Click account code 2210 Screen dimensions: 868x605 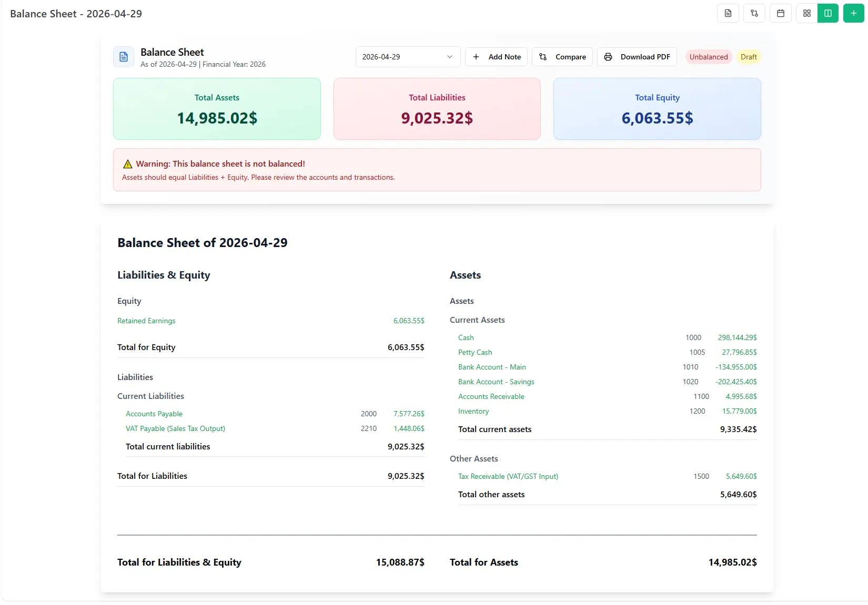click(x=369, y=428)
